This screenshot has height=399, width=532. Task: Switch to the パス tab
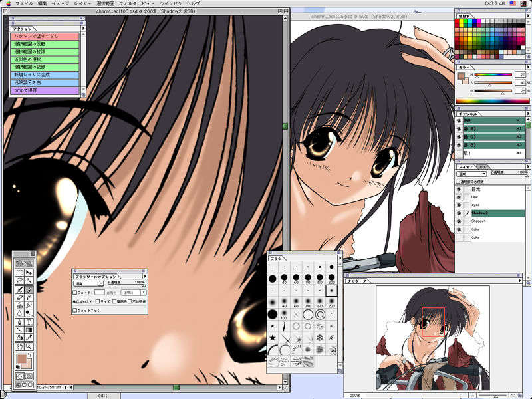click(x=482, y=167)
